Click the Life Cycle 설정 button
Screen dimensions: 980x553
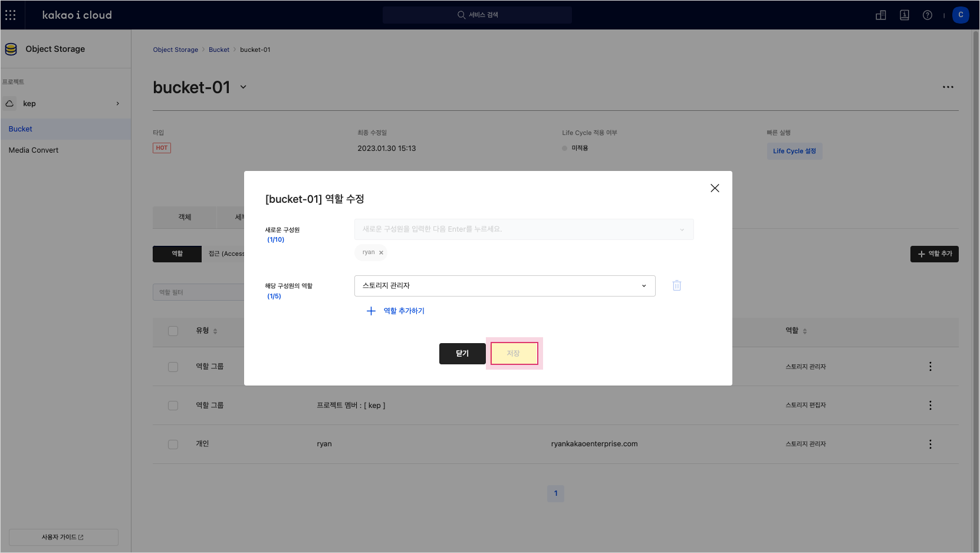coord(794,151)
